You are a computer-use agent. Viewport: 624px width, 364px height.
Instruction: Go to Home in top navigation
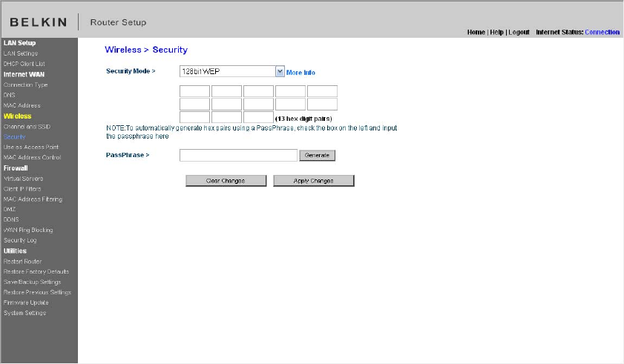coord(476,32)
